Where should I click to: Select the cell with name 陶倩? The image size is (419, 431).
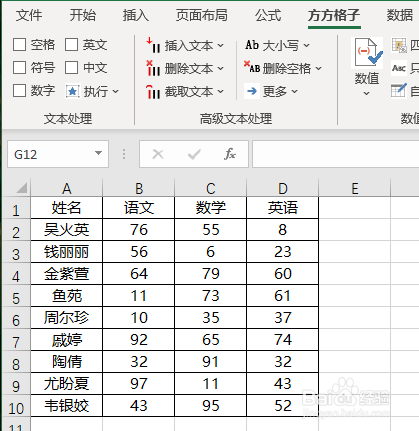[67, 362]
